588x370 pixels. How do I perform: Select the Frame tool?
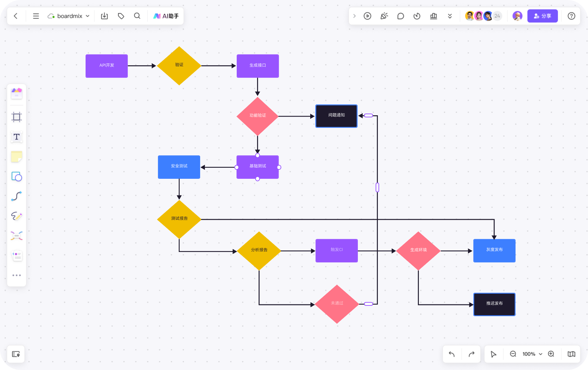coord(17,117)
